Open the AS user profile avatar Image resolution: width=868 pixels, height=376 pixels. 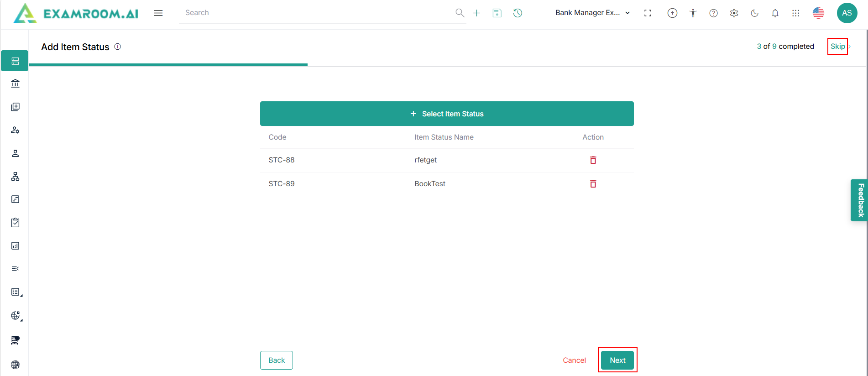pyautogui.click(x=847, y=13)
